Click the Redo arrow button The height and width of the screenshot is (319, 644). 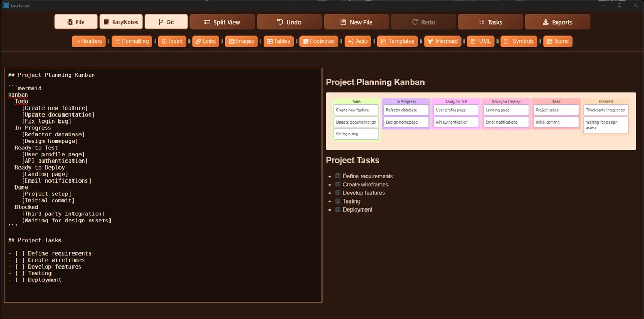click(x=423, y=22)
